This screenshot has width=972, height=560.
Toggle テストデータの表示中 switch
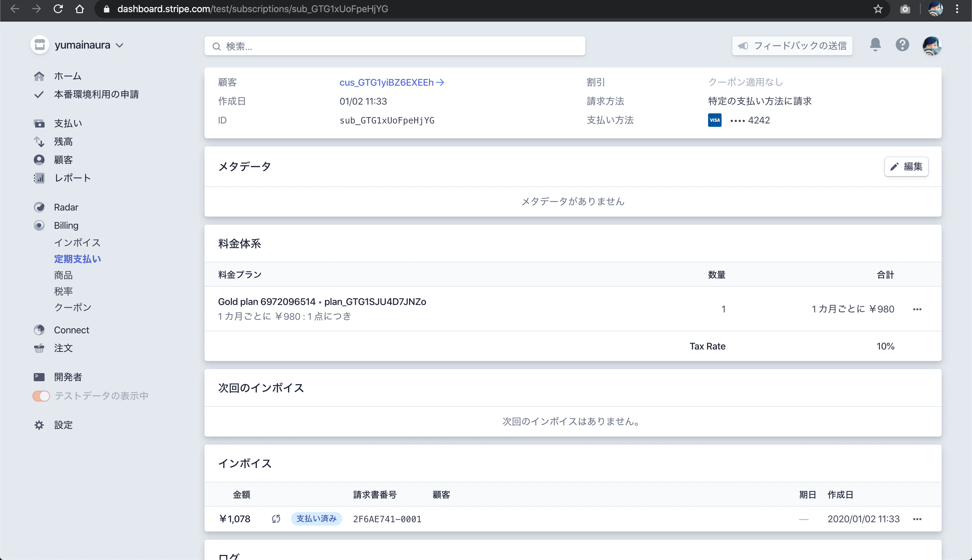click(41, 396)
